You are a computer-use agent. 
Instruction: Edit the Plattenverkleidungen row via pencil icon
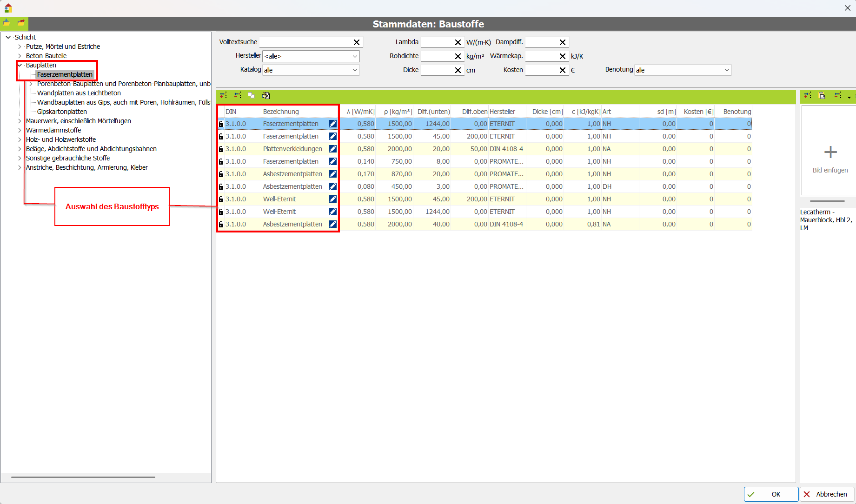click(x=333, y=149)
